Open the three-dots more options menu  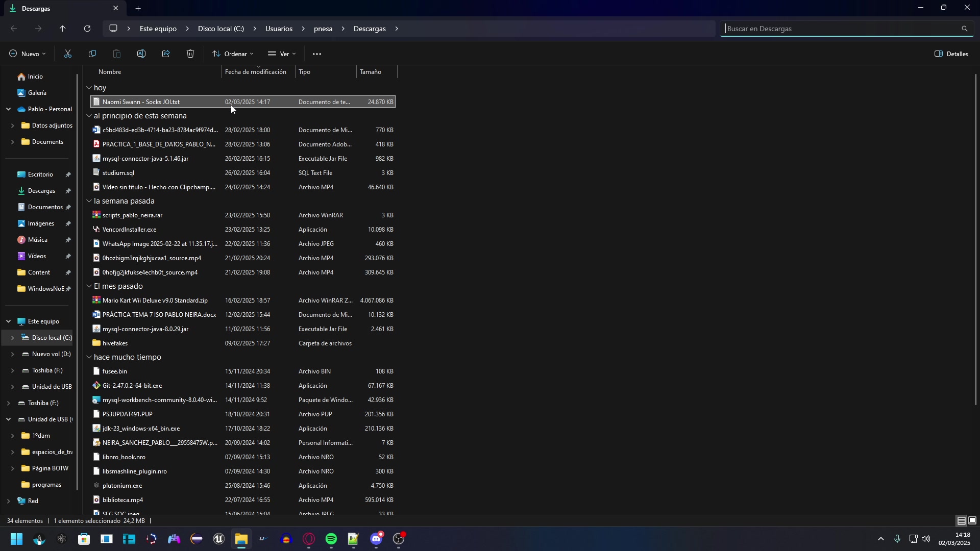(x=317, y=54)
